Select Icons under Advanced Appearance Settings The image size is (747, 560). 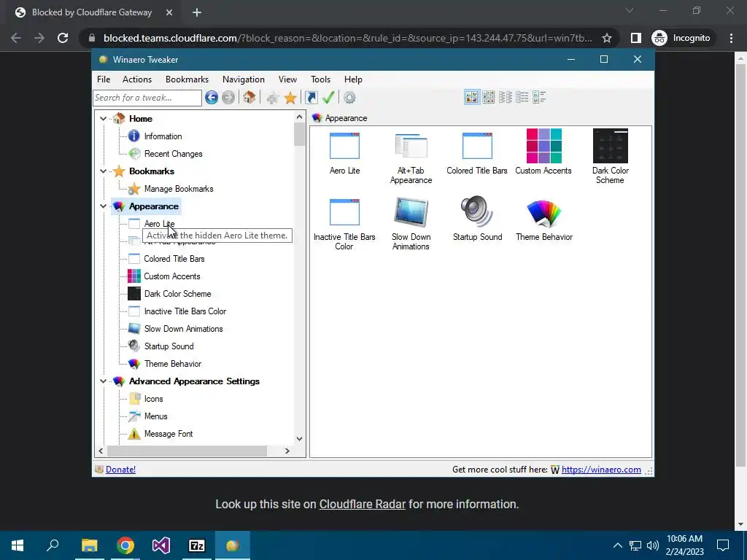[153, 399]
